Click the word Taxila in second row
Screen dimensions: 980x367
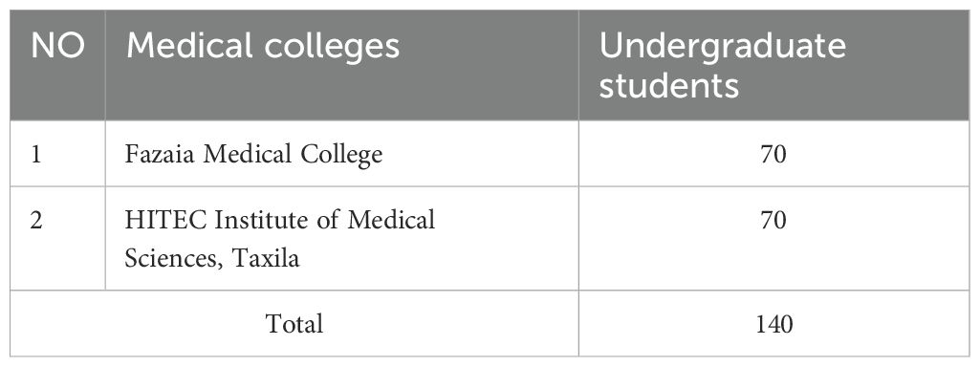point(266,258)
